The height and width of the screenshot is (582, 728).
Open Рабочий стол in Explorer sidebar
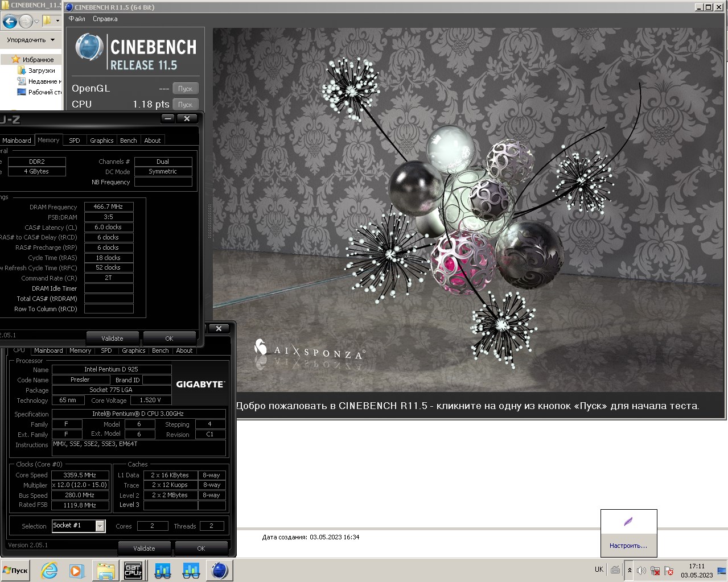[39, 92]
